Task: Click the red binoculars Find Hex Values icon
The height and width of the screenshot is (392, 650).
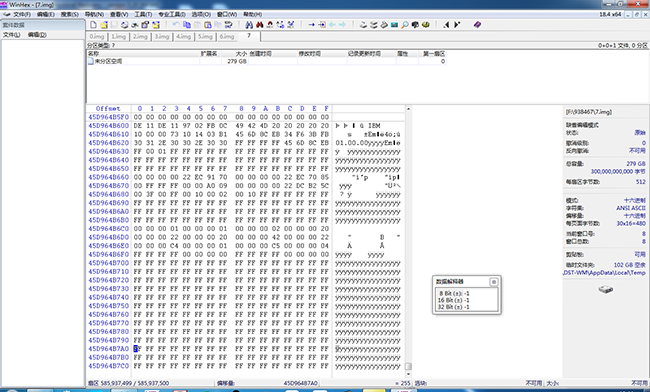Action: [260, 25]
